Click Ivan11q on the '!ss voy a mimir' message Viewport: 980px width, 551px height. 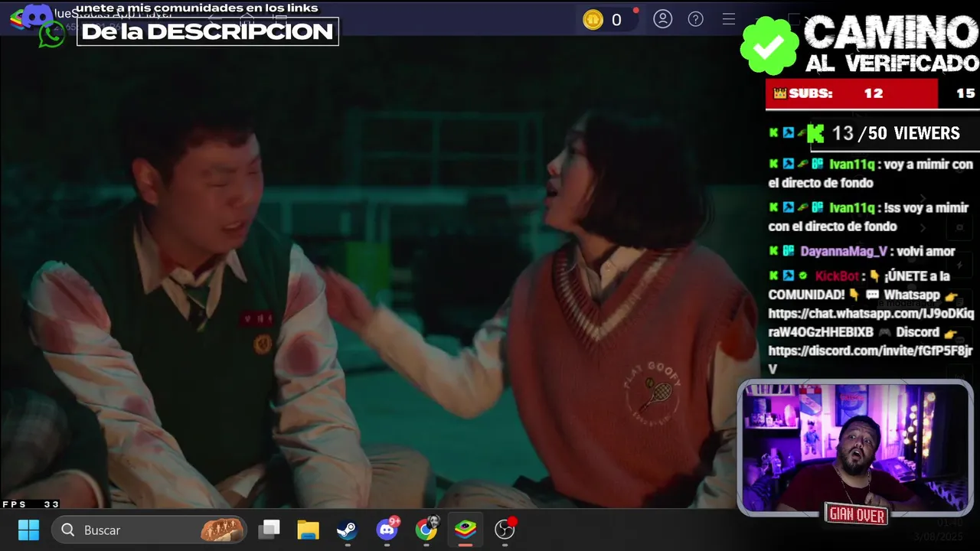pyautogui.click(x=851, y=208)
